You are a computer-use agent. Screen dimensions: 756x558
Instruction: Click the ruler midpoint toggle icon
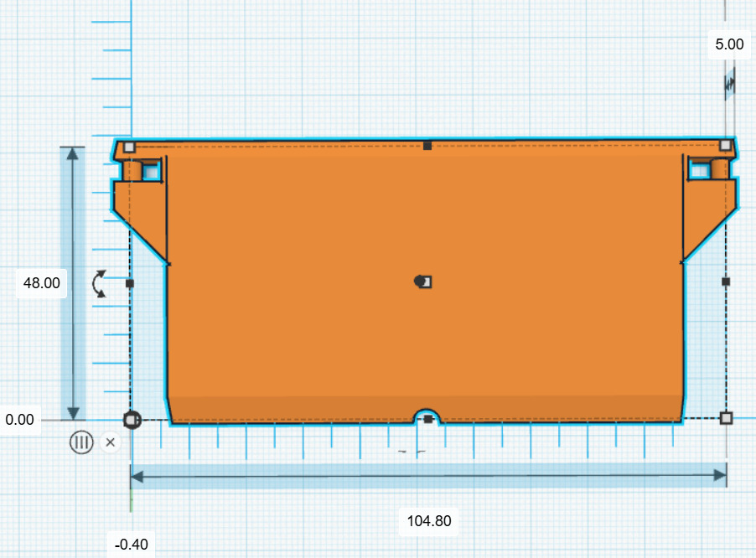pyautogui.click(x=81, y=442)
